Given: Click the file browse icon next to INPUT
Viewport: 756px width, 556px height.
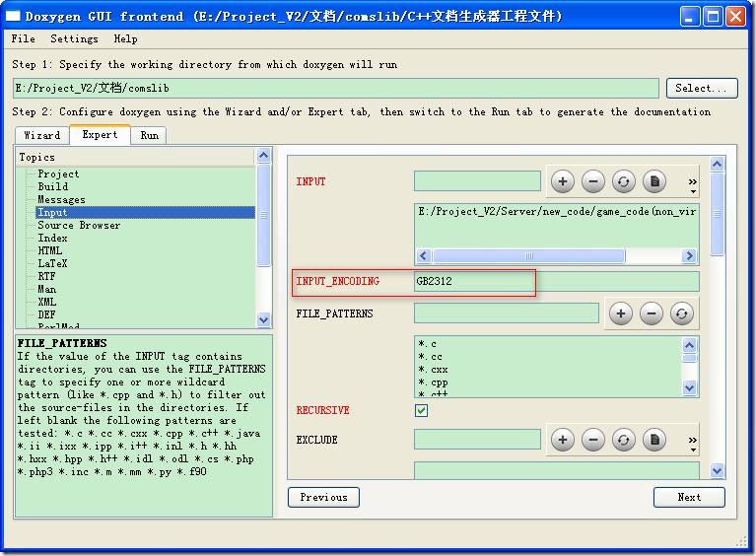Looking at the screenshot, I should coord(654,181).
